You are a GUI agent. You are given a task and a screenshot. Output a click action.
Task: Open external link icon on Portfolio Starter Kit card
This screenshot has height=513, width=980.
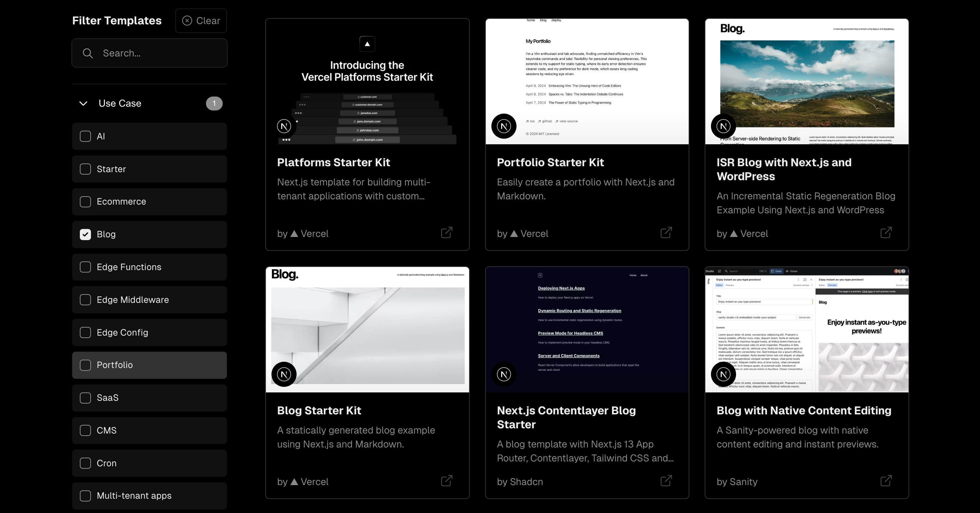click(666, 232)
